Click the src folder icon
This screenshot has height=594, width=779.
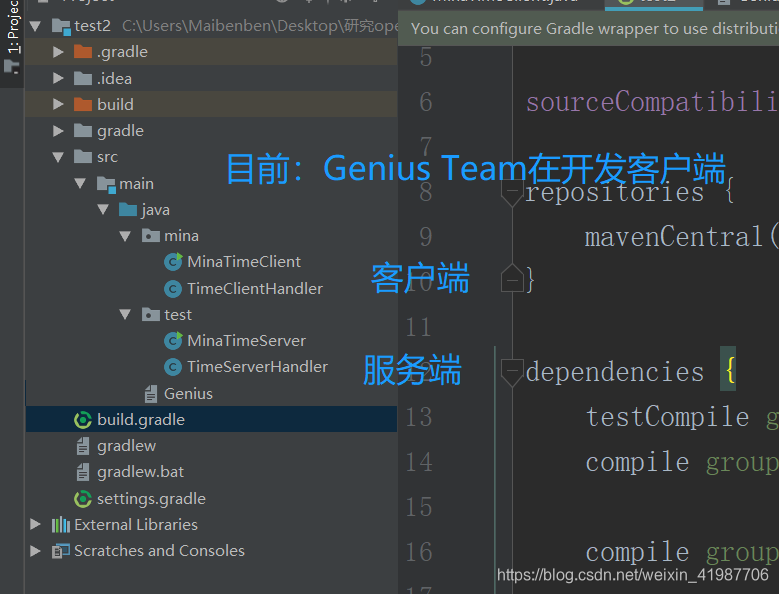coord(82,156)
